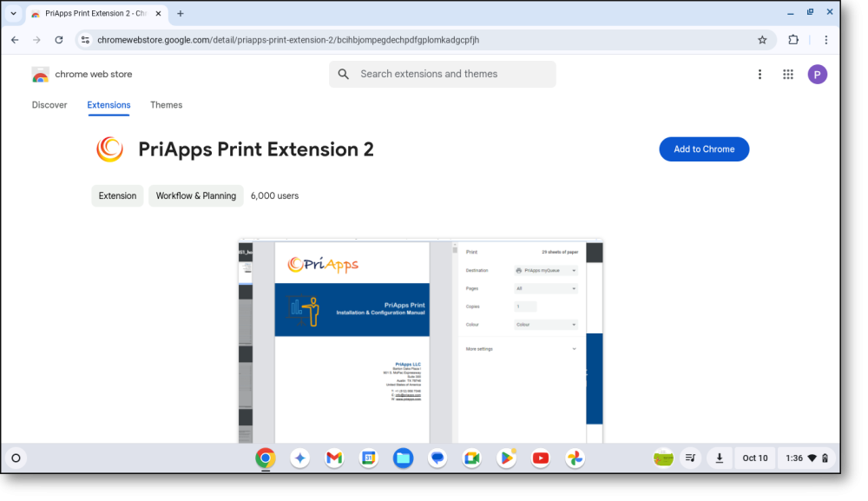The width and height of the screenshot is (868, 501).
Task: Click the address bar URL
Action: pos(288,40)
